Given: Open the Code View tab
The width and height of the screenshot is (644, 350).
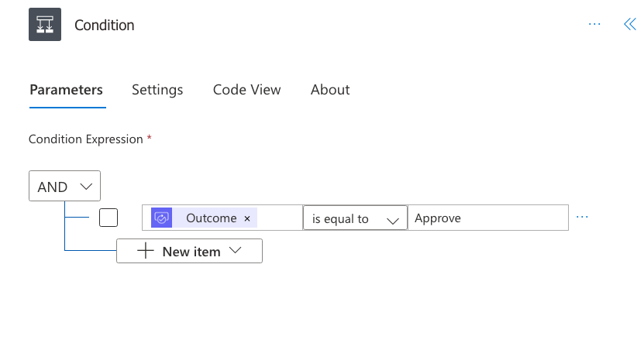Looking at the screenshot, I should [246, 90].
